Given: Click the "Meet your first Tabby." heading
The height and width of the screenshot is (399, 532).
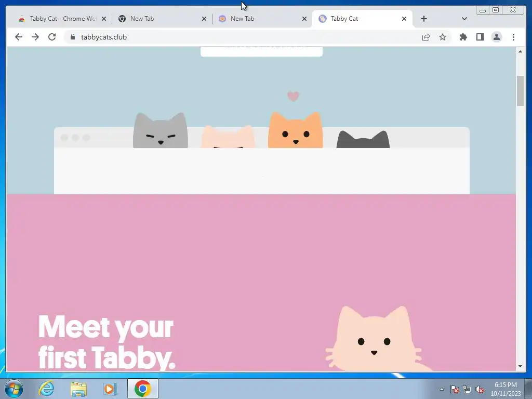Looking at the screenshot, I should click(107, 342).
